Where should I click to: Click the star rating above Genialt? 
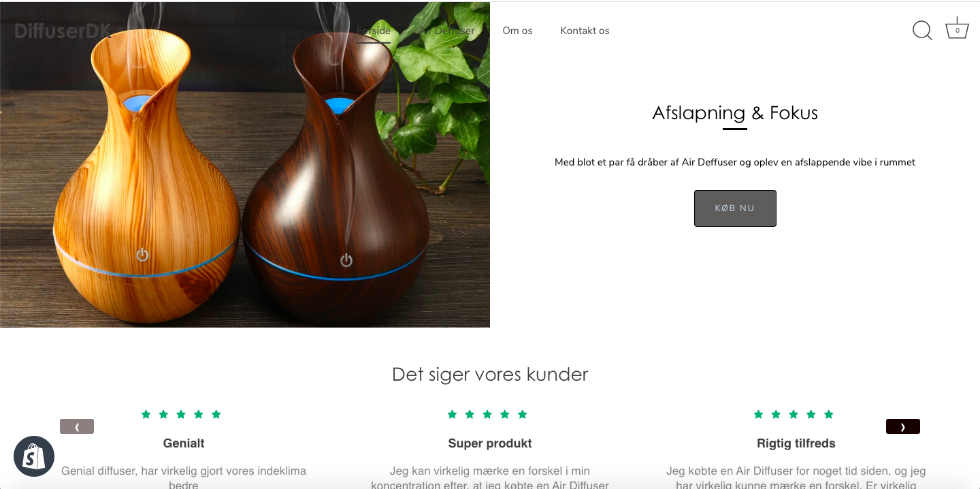(181, 414)
